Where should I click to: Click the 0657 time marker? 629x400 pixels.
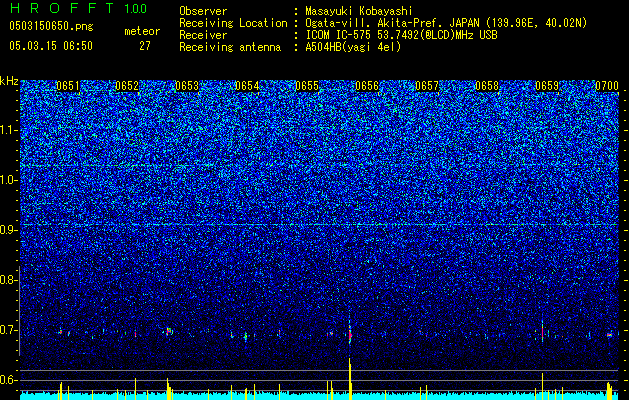427,86
